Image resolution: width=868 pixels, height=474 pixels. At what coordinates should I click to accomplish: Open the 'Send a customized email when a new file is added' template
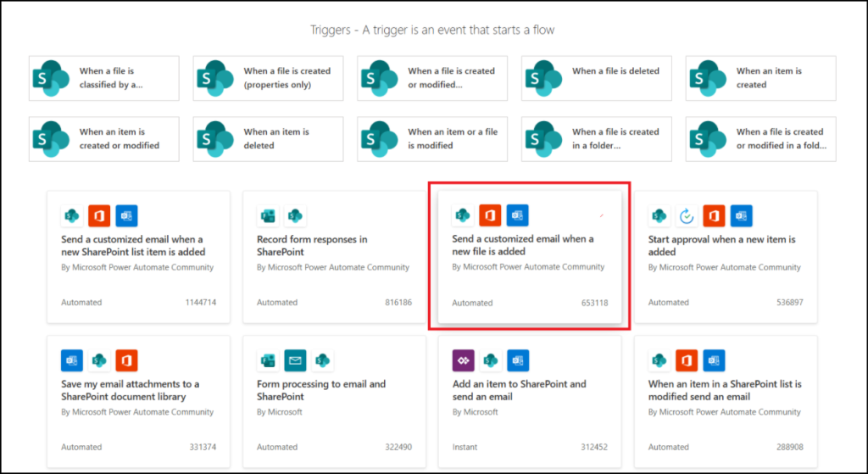[x=530, y=258]
